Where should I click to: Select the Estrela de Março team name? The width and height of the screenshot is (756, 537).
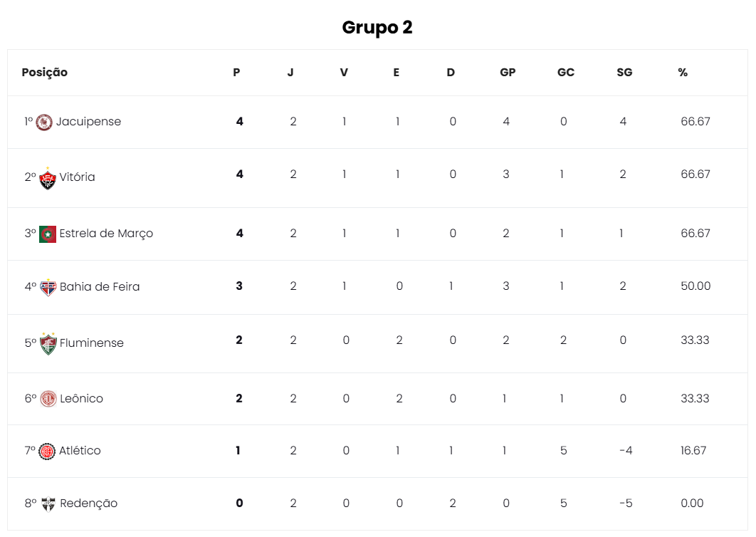(106, 234)
